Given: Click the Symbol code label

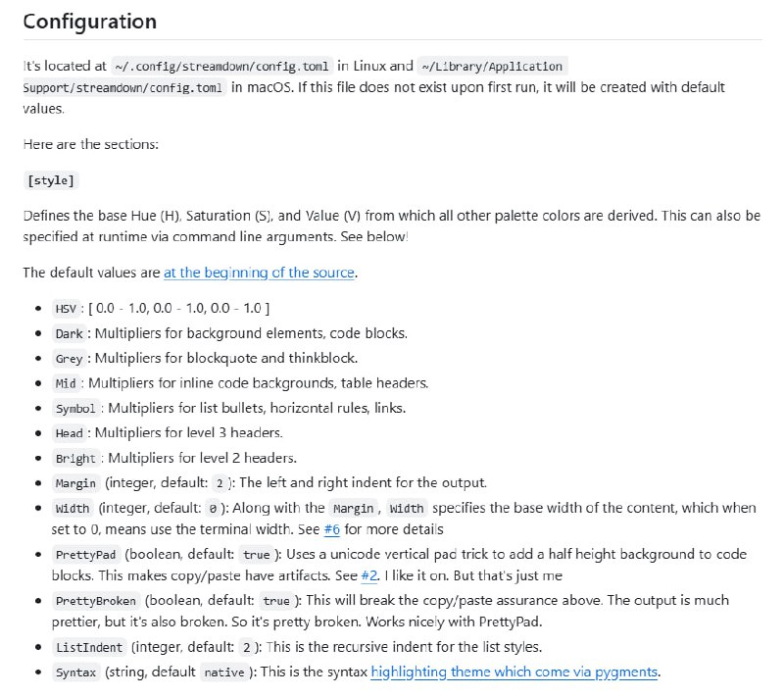Looking at the screenshot, I should [x=75, y=409].
